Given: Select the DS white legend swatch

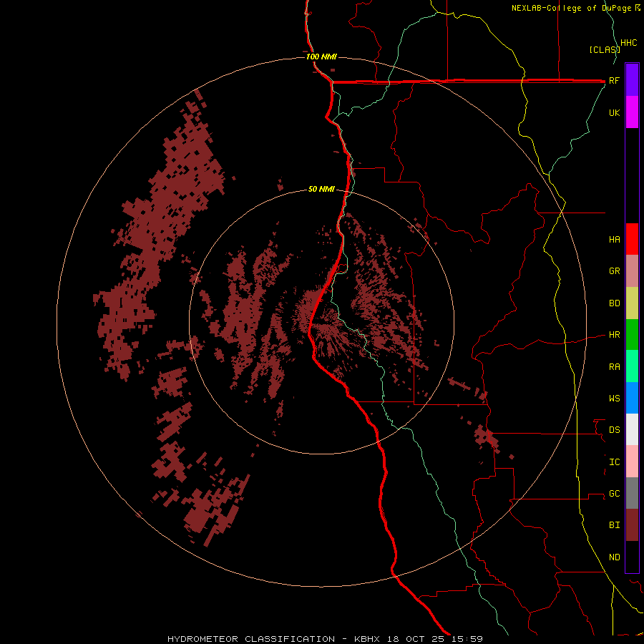Looking at the screenshot, I should coord(632,429).
